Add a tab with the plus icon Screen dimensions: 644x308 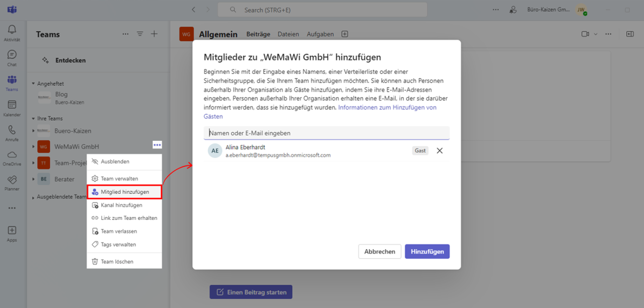pos(345,34)
